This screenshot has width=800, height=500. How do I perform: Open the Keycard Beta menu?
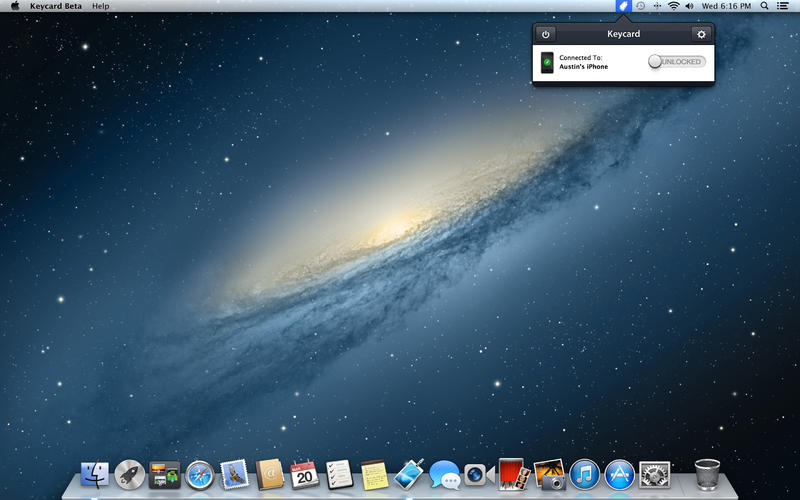56,6
